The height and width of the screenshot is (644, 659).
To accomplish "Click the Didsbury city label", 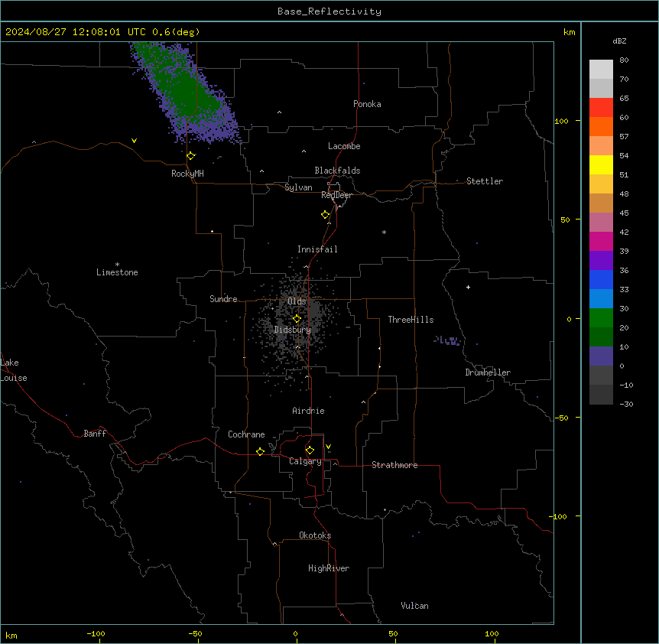I will point(293,330).
